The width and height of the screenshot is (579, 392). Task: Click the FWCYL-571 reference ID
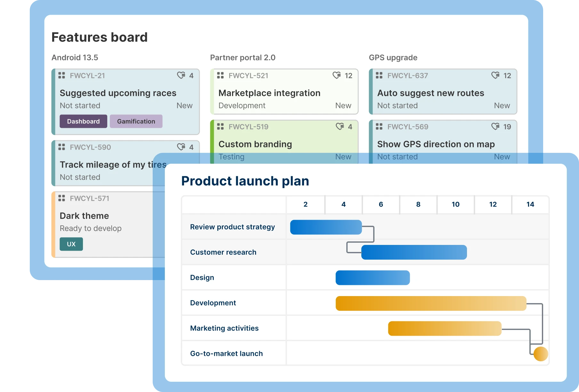point(90,198)
